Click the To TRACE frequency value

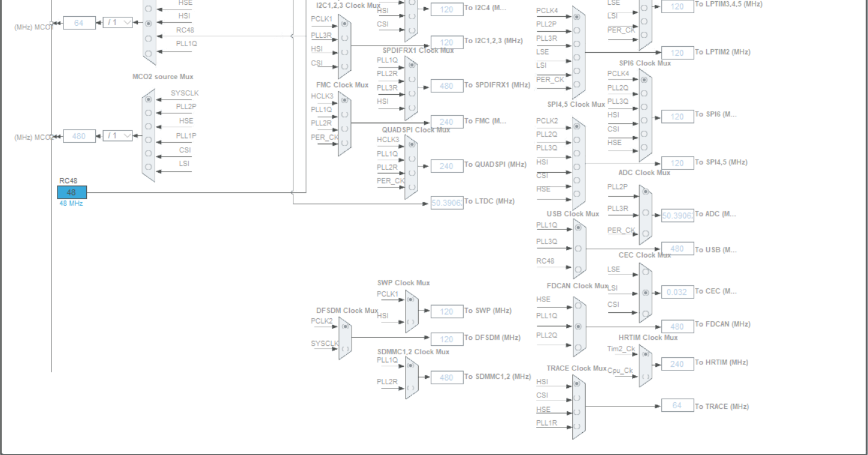pos(678,405)
